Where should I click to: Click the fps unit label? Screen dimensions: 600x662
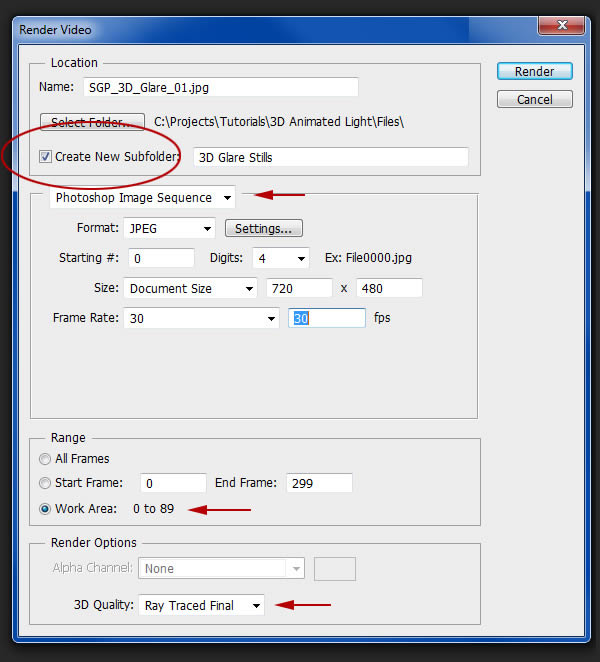[x=382, y=317]
